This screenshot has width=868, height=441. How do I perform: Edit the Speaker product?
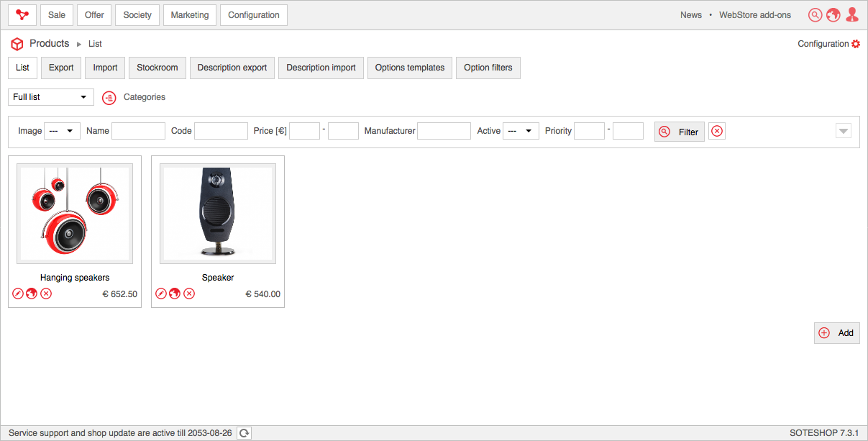(161, 294)
